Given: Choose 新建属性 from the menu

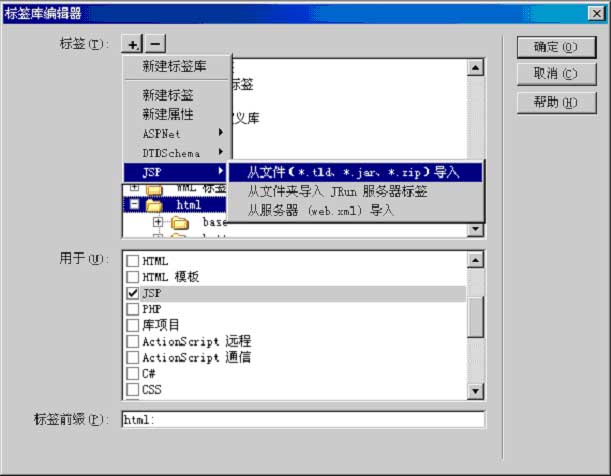Looking at the screenshot, I should (x=168, y=114).
